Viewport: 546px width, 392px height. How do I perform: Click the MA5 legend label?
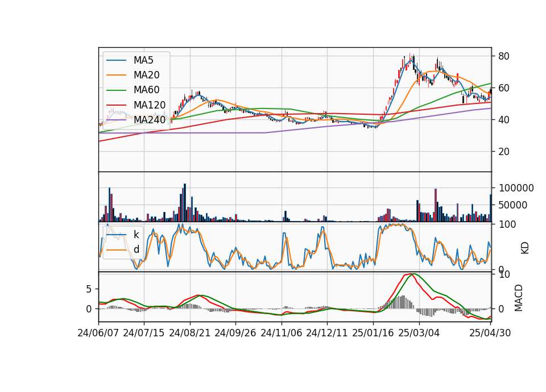143,60
